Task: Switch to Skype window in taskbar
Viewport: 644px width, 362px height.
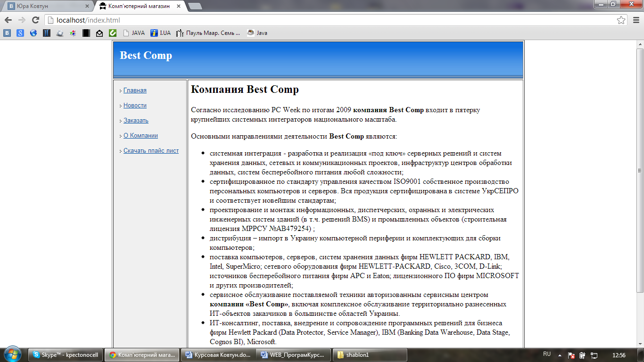Action: [65, 355]
